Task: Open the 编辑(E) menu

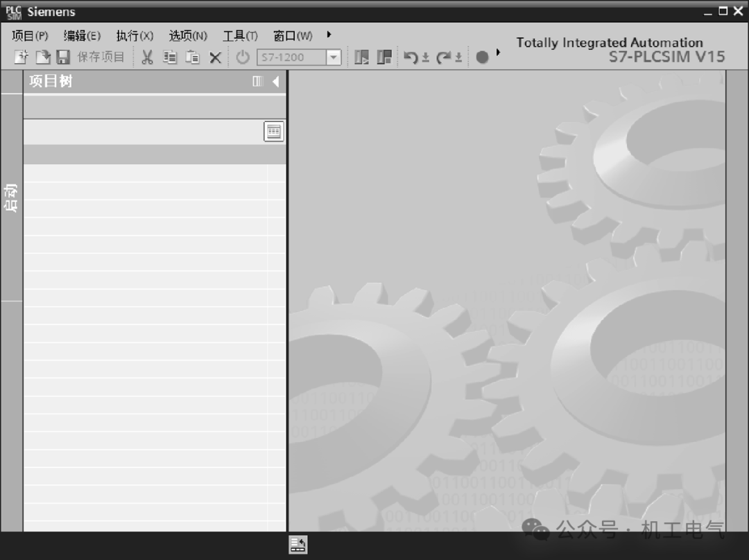Action: coord(82,36)
